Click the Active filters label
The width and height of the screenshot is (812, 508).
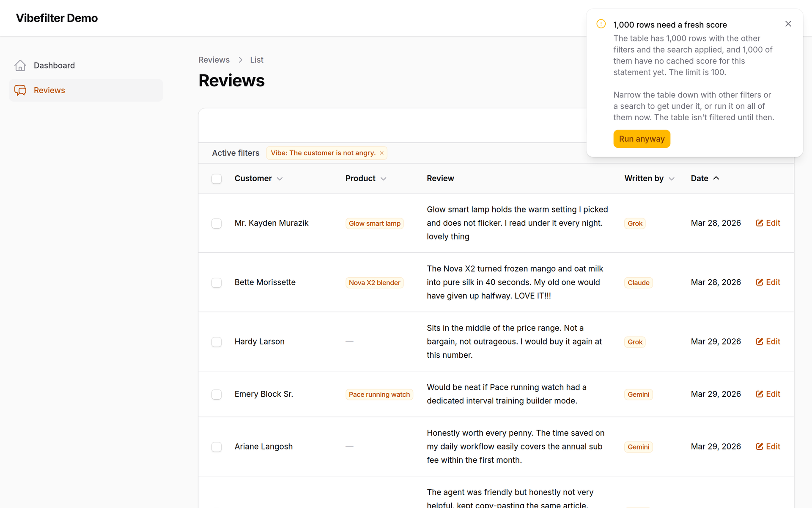236,153
